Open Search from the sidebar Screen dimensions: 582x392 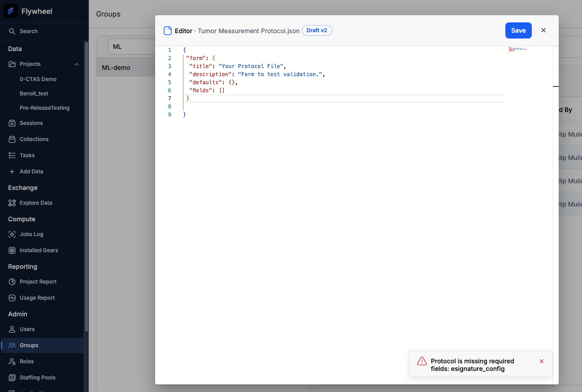pyautogui.click(x=29, y=31)
